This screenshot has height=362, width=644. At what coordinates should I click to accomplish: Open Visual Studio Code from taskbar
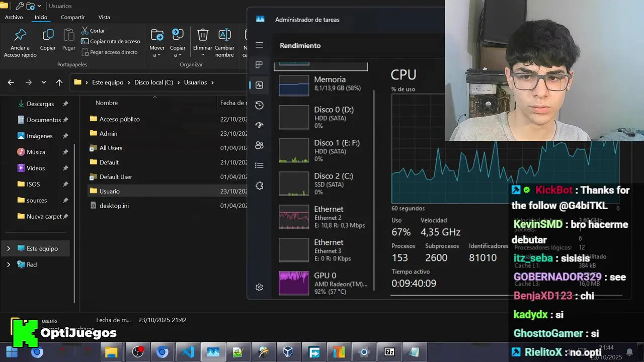tap(188, 352)
